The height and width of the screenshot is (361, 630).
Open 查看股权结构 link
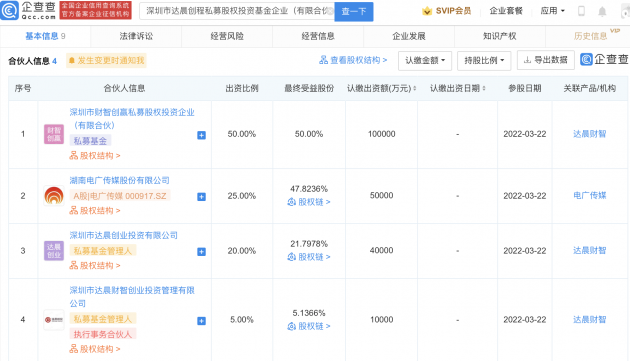click(353, 60)
